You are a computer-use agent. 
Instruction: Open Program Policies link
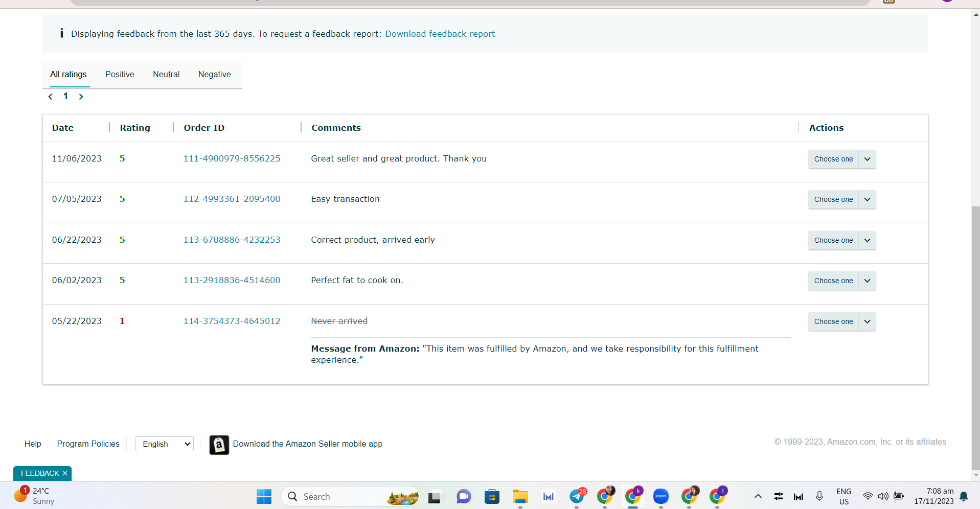tap(88, 444)
